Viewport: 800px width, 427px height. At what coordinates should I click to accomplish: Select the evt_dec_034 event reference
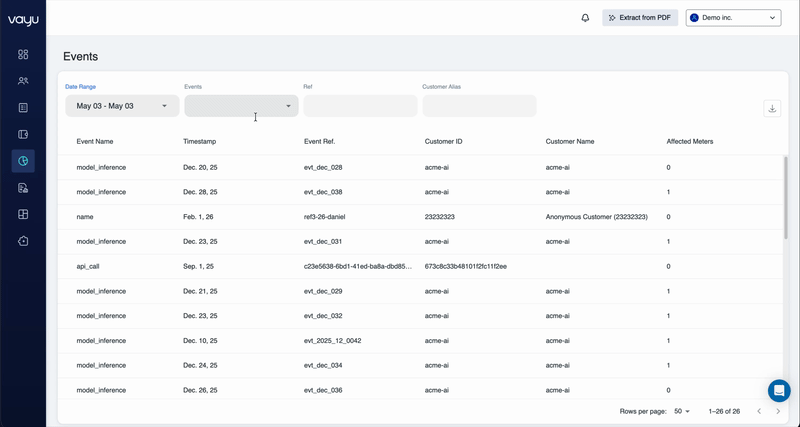click(x=323, y=365)
